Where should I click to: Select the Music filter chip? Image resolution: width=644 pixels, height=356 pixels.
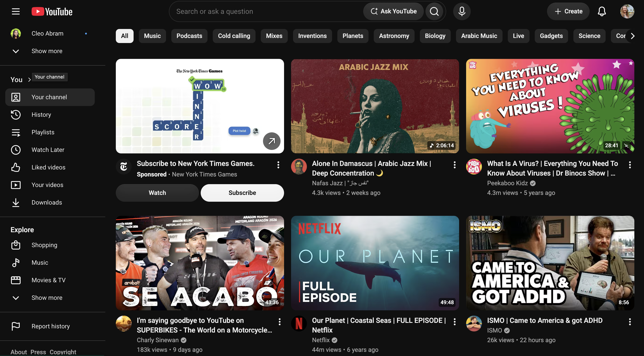(x=152, y=36)
